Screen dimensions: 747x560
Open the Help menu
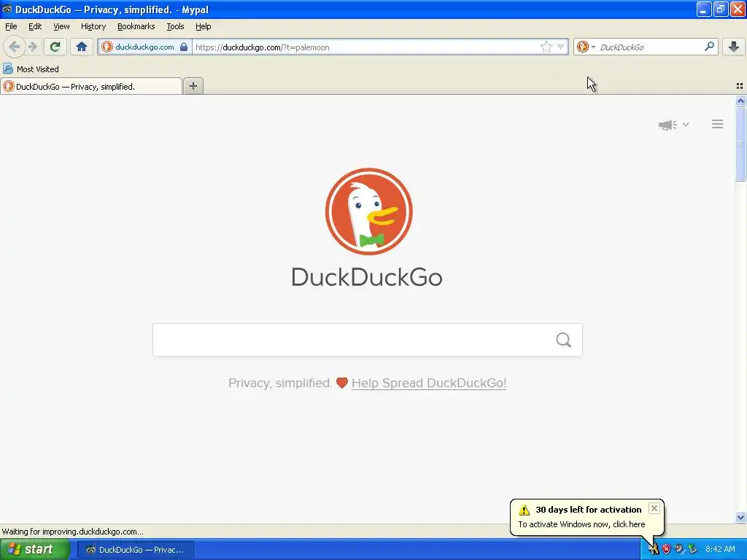[203, 26]
